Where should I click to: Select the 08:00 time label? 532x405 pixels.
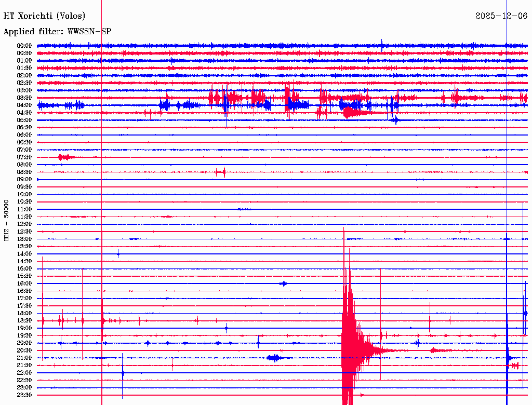[24, 165]
